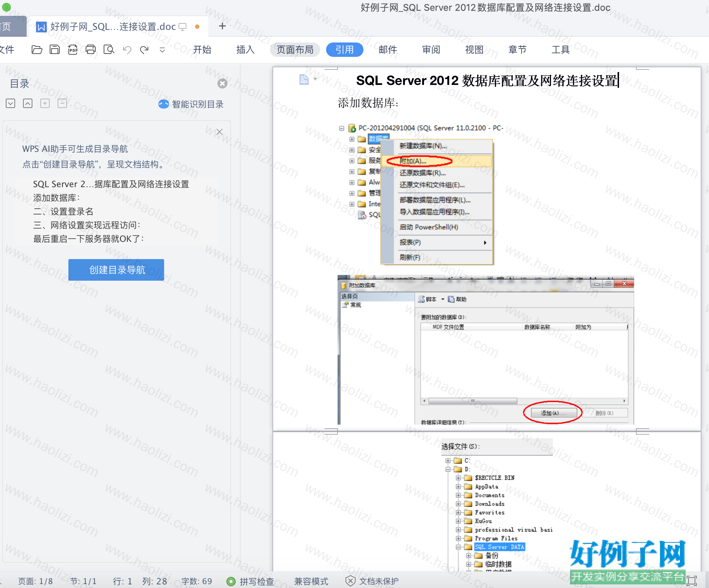This screenshot has height=588, width=709.
Task: Click the minus level icon under 目录
Action: (62, 104)
